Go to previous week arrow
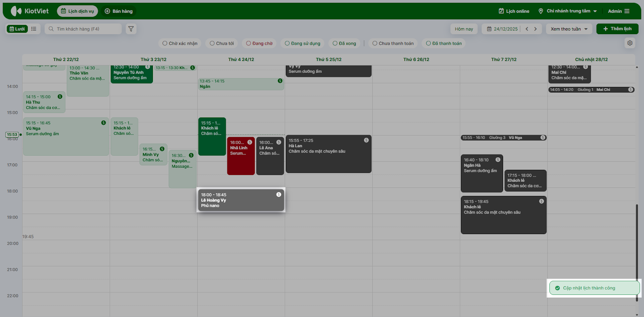Image resolution: width=644 pixels, height=317 pixels. tap(527, 29)
